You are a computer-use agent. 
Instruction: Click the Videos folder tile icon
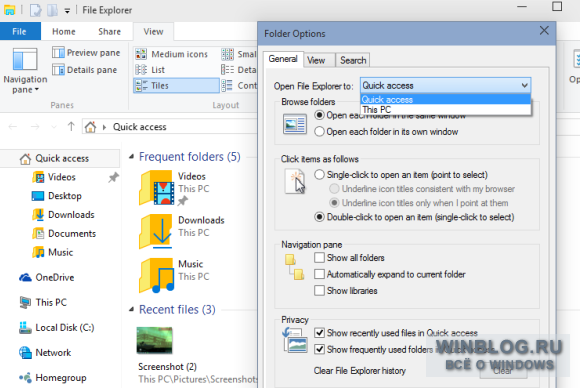156,188
